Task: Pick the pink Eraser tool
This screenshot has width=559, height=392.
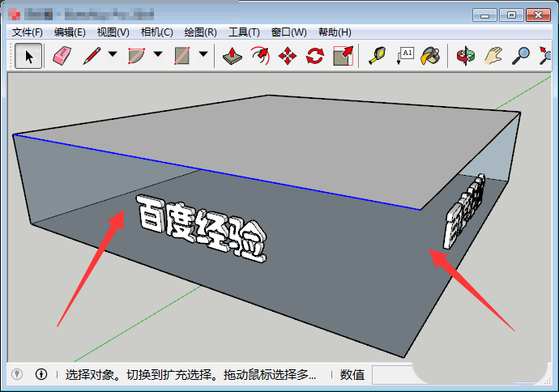Action: point(62,56)
